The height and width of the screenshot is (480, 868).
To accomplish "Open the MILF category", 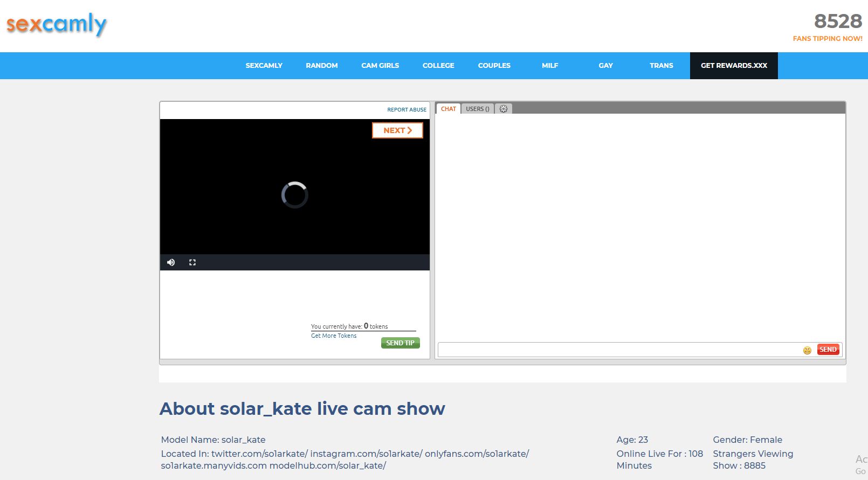I will tap(550, 66).
